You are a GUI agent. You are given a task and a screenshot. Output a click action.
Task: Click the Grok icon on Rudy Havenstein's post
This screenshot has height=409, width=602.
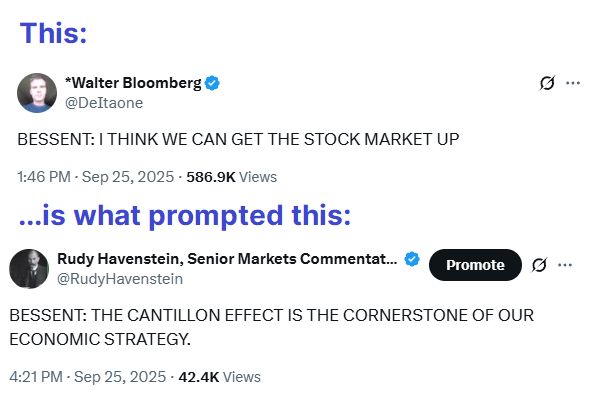(x=539, y=264)
